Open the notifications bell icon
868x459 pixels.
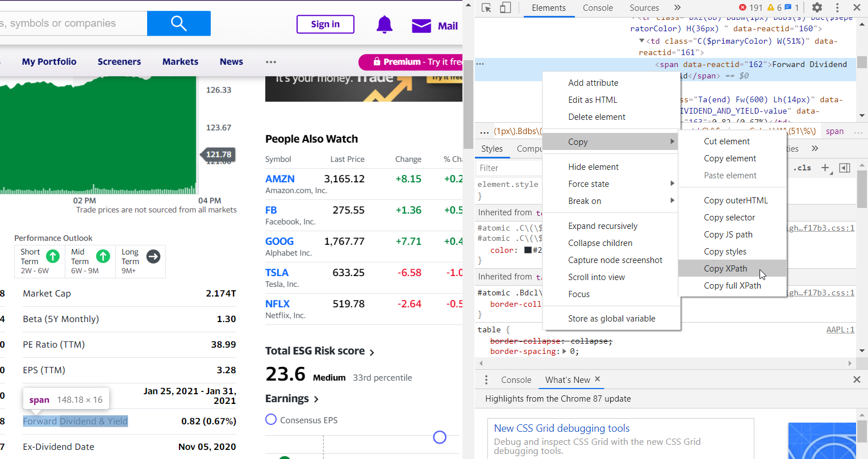click(x=385, y=25)
